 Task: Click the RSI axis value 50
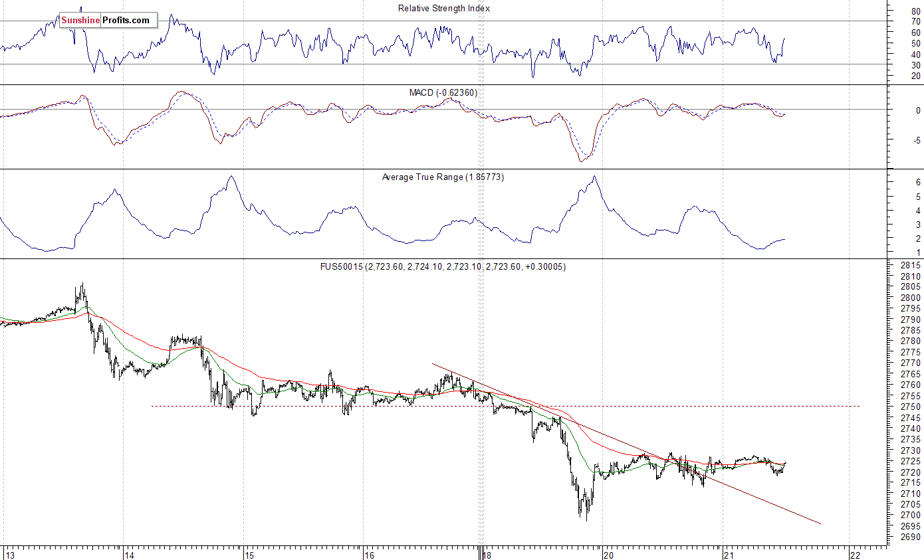click(x=915, y=43)
